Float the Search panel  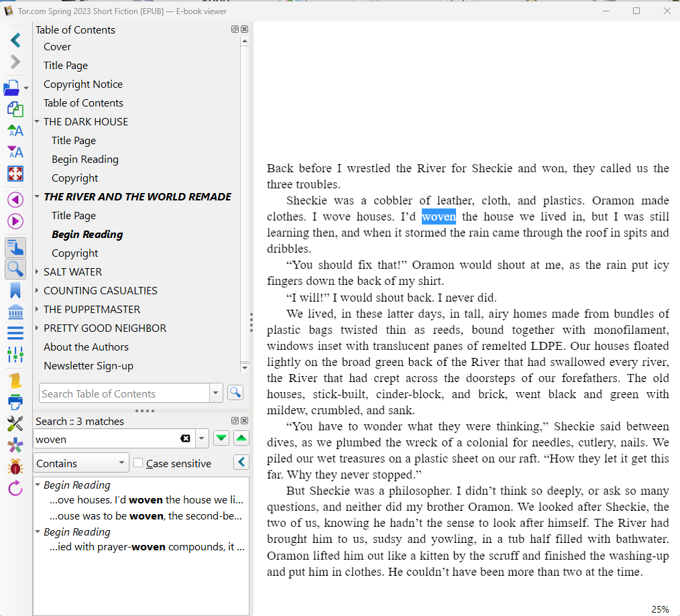pyautogui.click(x=235, y=420)
